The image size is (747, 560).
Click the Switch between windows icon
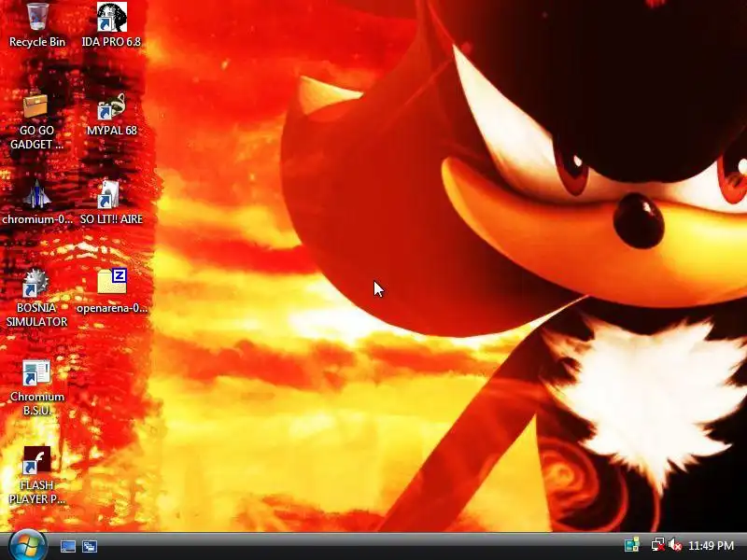pos(90,546)
